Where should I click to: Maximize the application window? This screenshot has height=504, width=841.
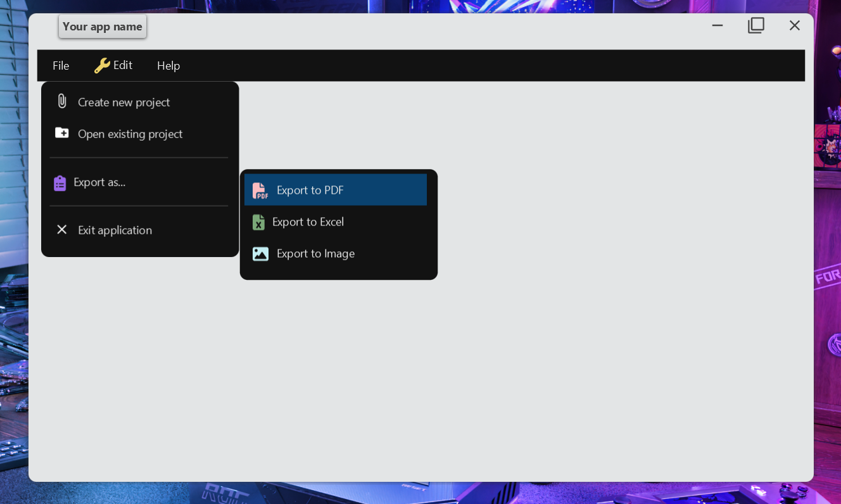click(756, 25)
